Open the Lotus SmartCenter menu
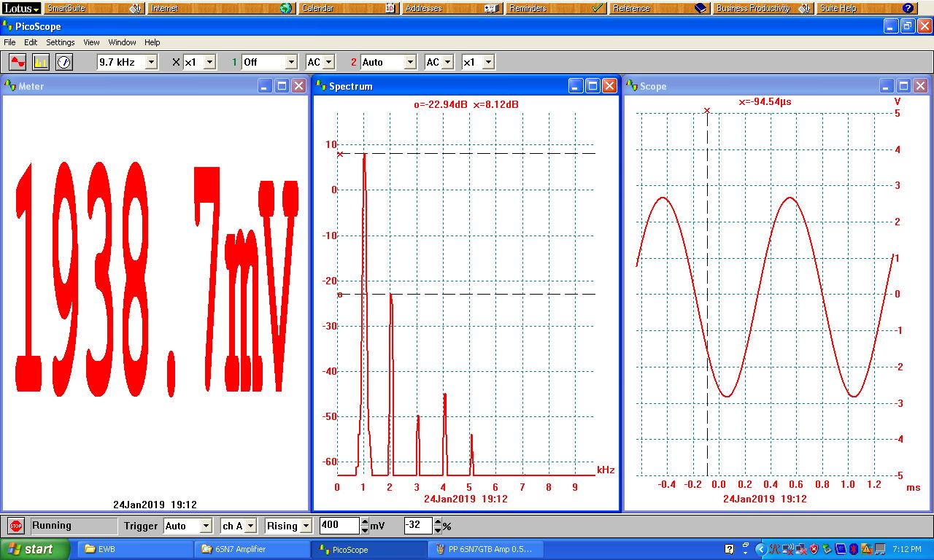Screen dimensions: 934x560 tap(20, 8)
